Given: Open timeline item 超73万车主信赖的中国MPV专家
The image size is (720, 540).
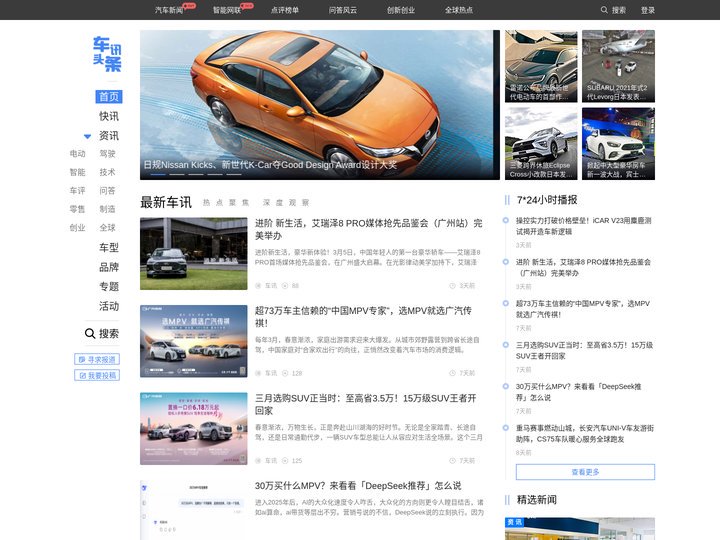Looking at the screenshot, I should coord(583,309).
